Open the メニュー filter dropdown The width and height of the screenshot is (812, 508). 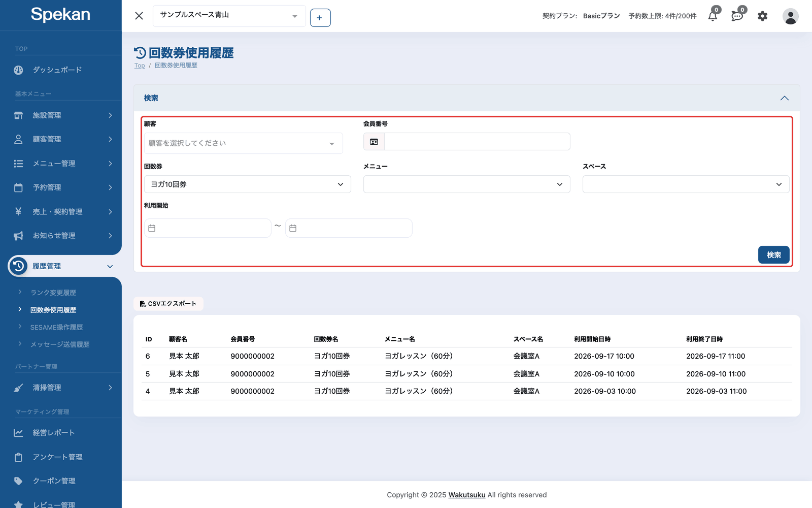[x=467, y=184]
